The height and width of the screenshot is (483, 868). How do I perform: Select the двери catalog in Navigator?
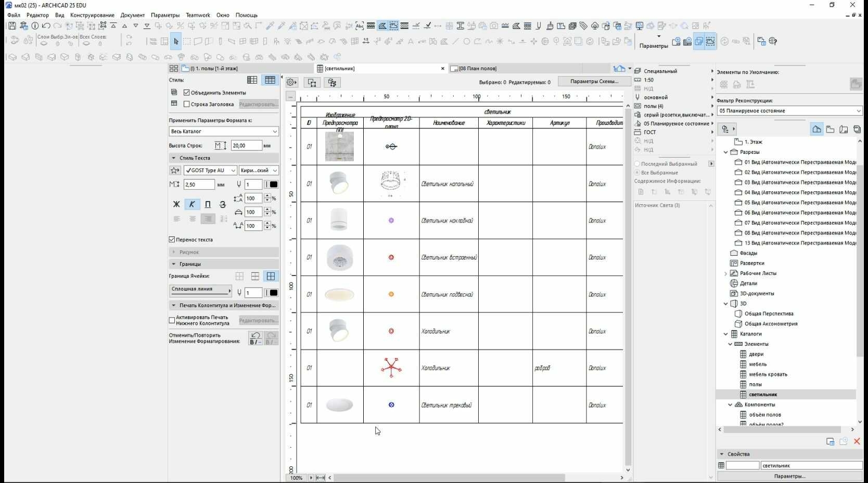coord(756,355)
